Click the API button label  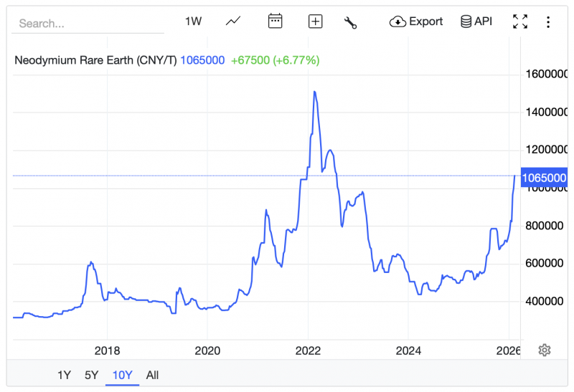point(484,21)
